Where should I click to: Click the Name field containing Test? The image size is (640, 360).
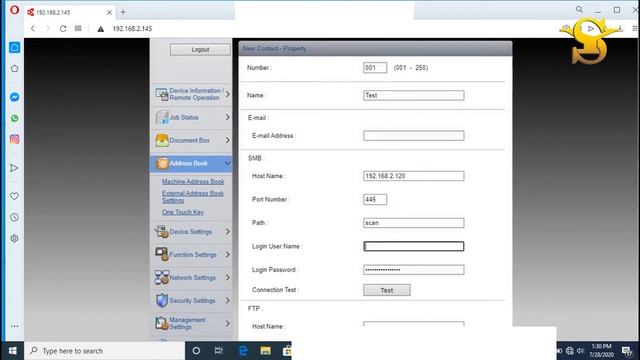pos(413,95)
